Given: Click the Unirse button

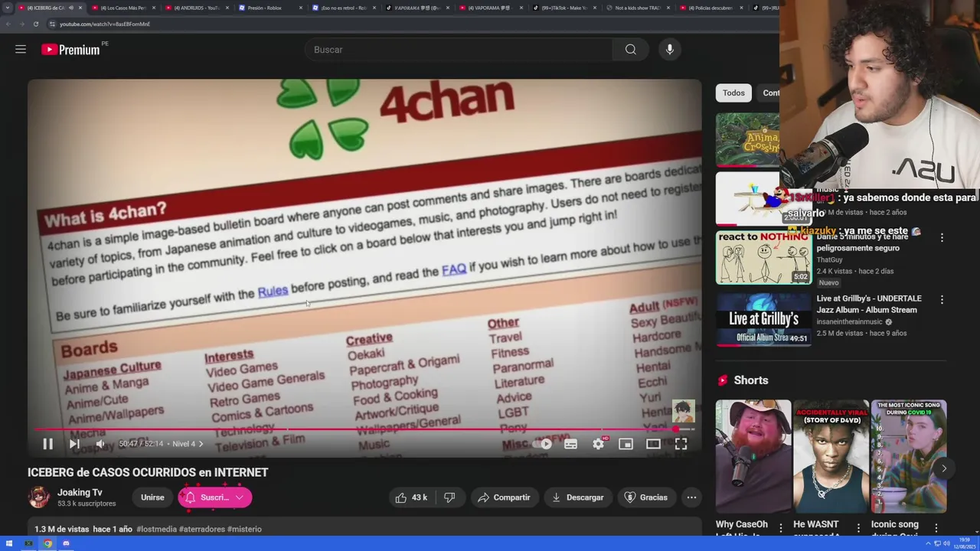Looking at the screenshot, I should [x=152, y=497].
